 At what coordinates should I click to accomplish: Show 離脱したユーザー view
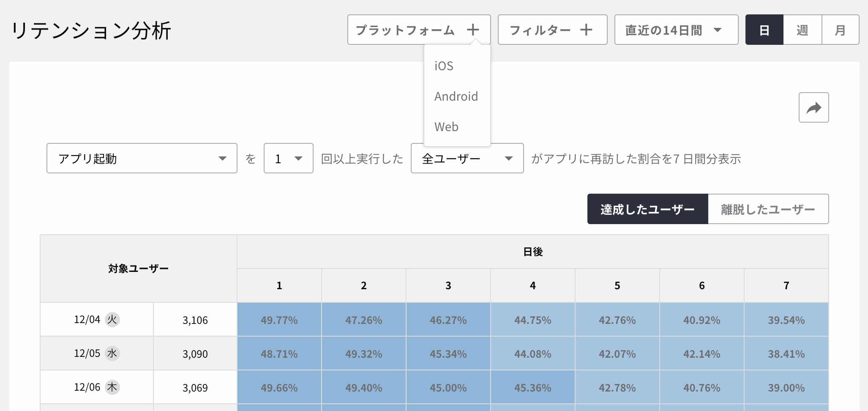coord(768,209)
